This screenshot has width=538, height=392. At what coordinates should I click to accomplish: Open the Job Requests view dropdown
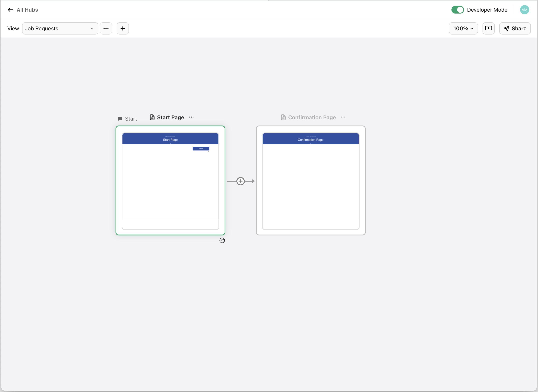tap(60, 28)
